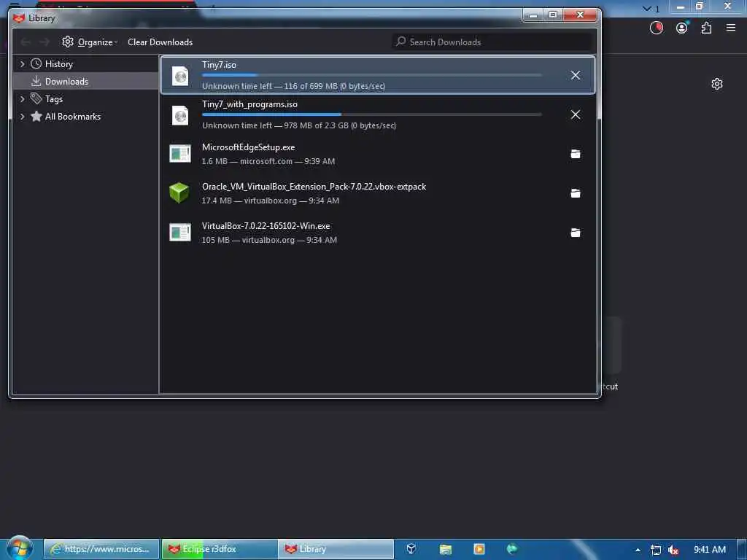
Task: Select the MicrosoftEdgeSetup.exe download entry
Action: pyautogui.click(x=377, y=154)
